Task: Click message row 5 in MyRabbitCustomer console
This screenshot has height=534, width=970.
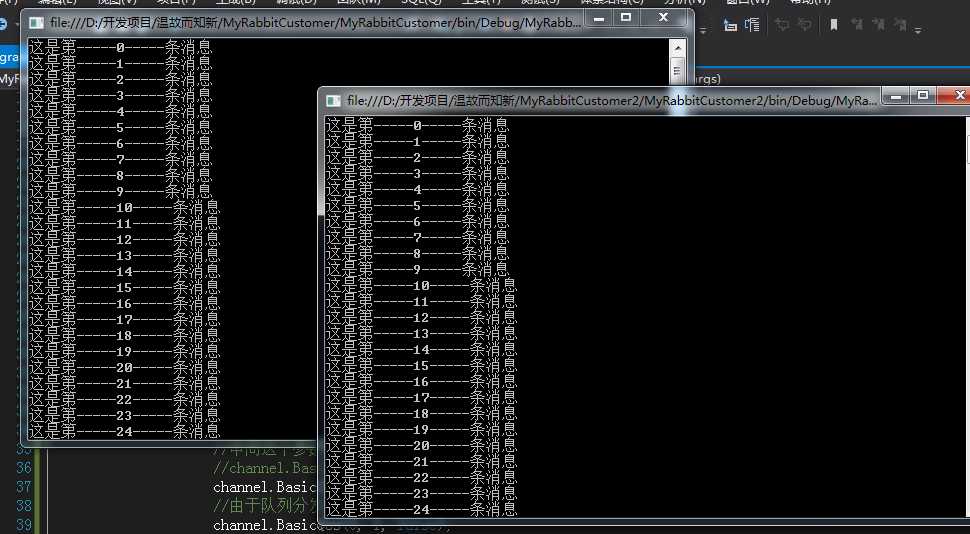Action: 120,127
